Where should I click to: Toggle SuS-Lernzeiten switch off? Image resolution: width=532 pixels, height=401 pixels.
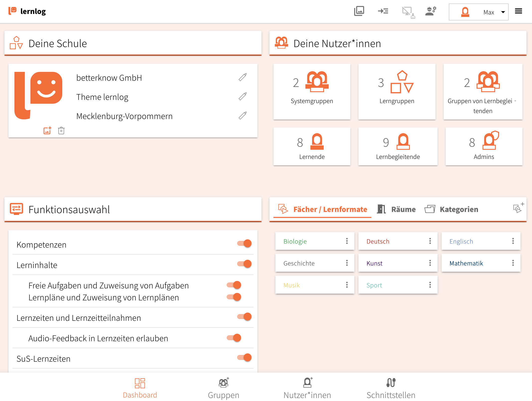pyautogui.click(x=244, y=358)
